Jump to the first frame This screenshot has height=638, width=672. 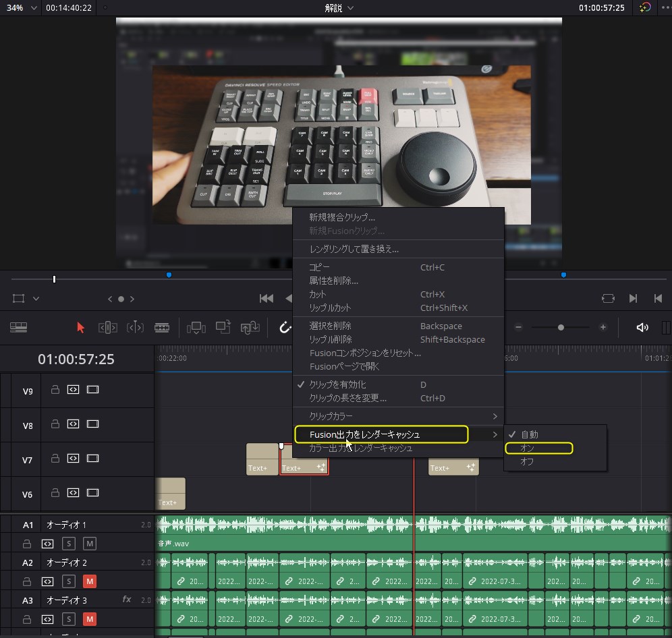[x=266, y=298]
